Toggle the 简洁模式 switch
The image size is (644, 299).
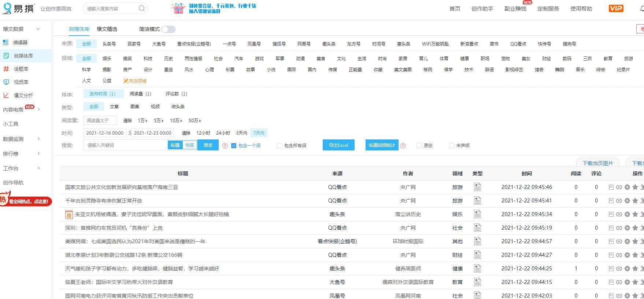click(169, 29)
